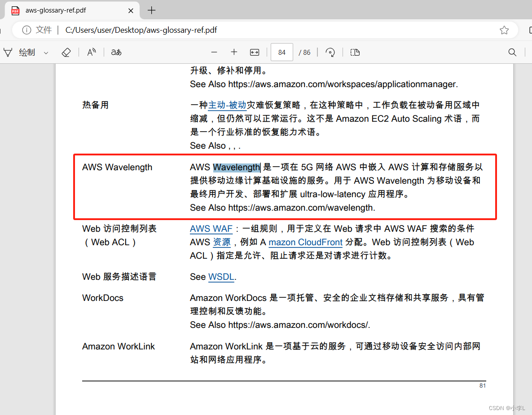Click the Web 访问控制列表 term heading

point(119,235)
